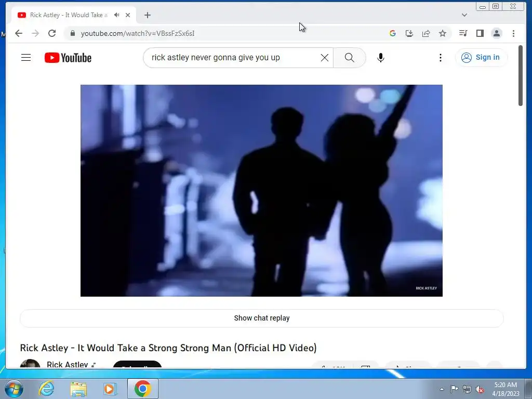532x399 pixels.
Task: Search with your voice microphone
Action: [x=381, y=58]
